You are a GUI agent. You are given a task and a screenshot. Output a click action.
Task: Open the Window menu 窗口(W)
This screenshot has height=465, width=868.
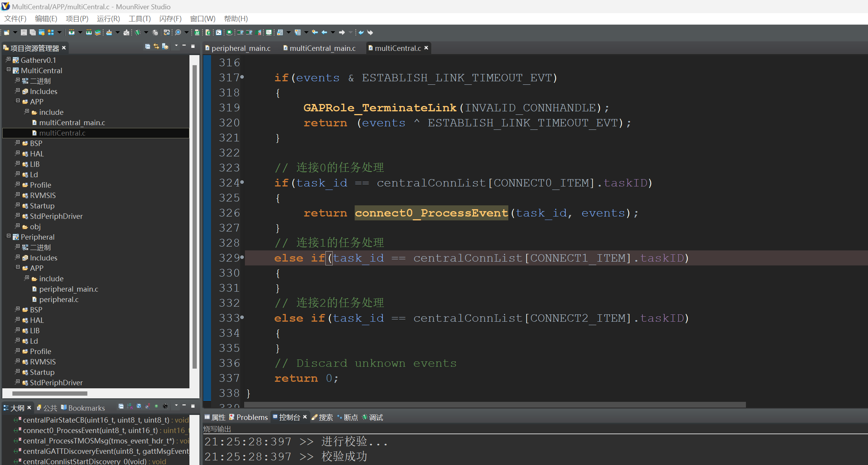(203, 18)
